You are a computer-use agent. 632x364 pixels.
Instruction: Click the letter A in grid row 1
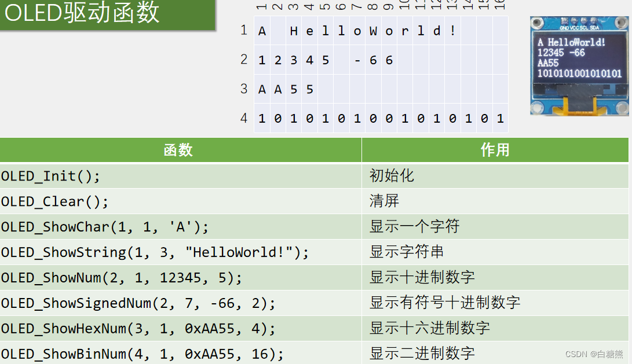[x=262, y=30]
